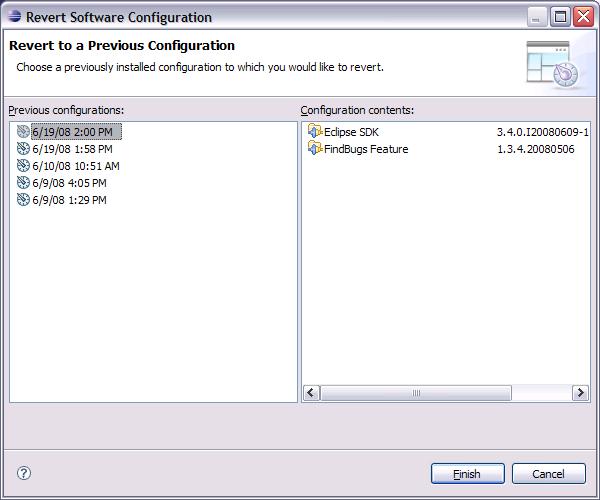Viewport: 600px width, 500px height.
Task: Open help with the question mark icon
Action: 24,473
